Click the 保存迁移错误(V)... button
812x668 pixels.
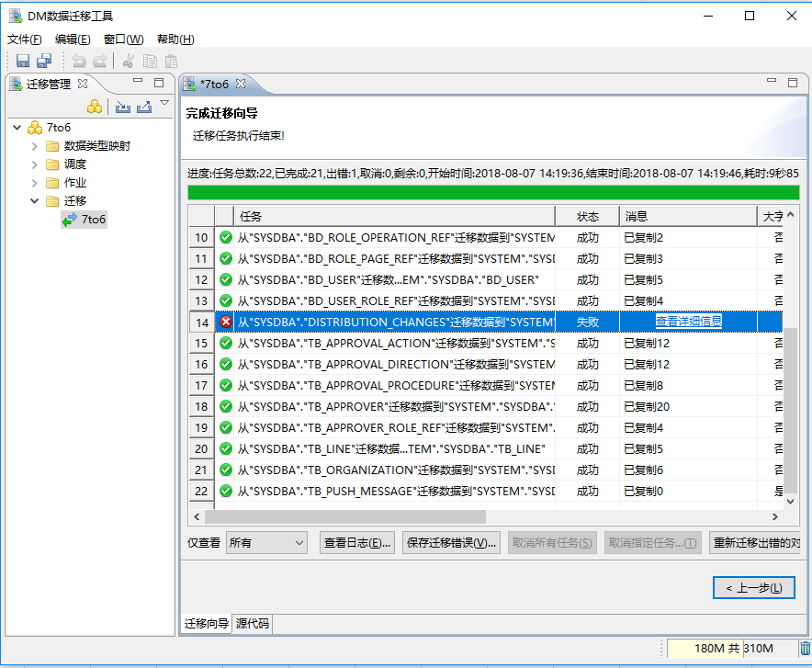click(452, 543)
